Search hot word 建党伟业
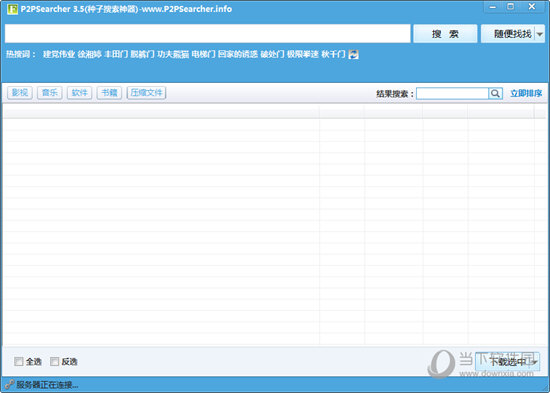 59,54
